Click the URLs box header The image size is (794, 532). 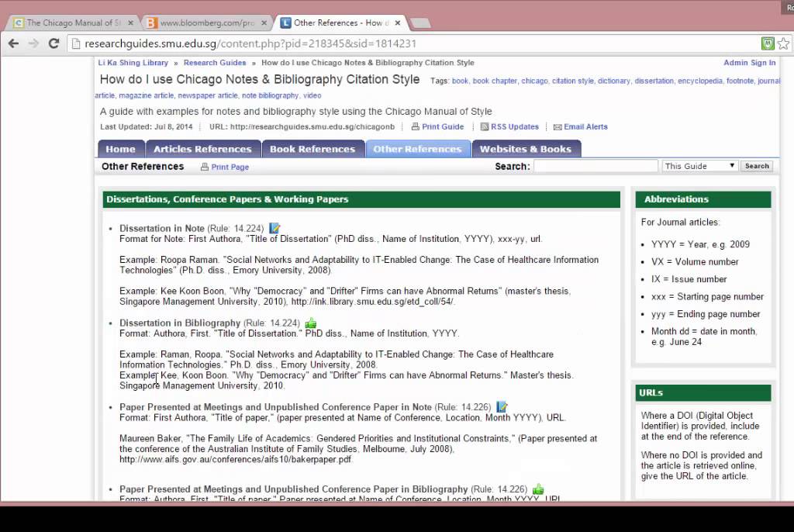tap(703, 392)
